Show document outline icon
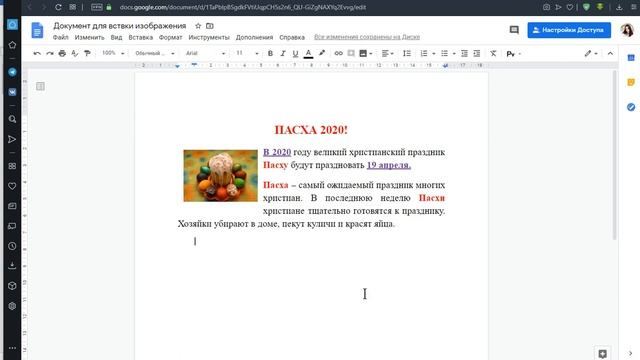640x360 pixels. tap(40, 86)
